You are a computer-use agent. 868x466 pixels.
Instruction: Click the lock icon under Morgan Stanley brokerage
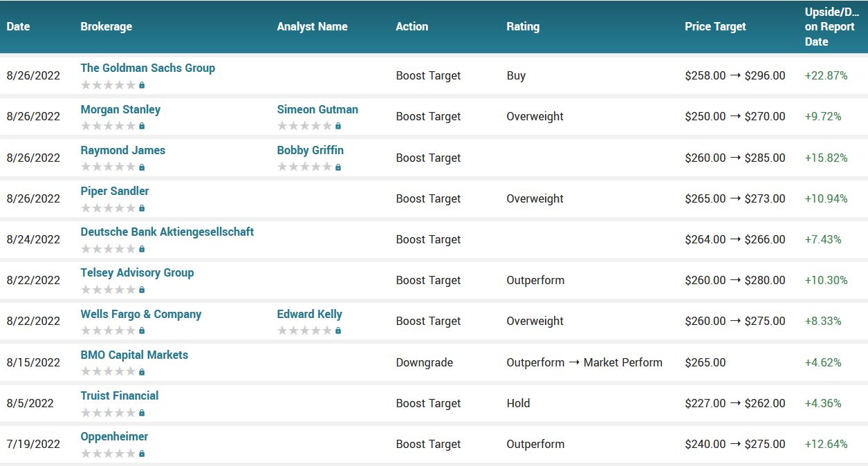click(142, 126)
